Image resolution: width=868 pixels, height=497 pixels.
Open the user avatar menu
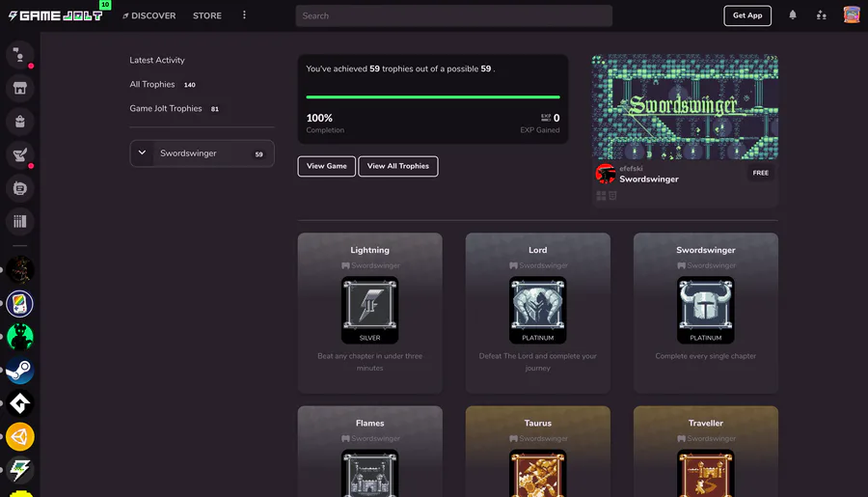click(852, 15)
